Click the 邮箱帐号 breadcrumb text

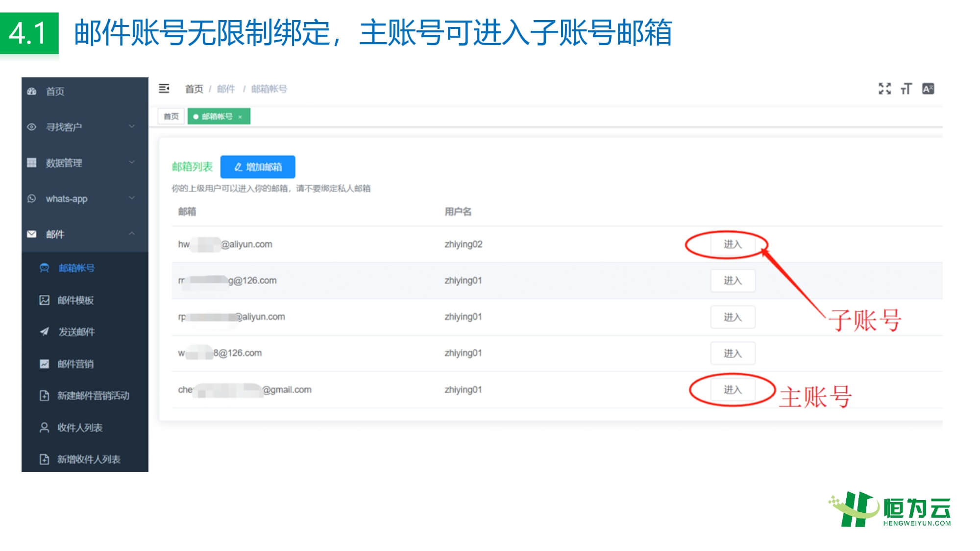[x=269, y=89]
